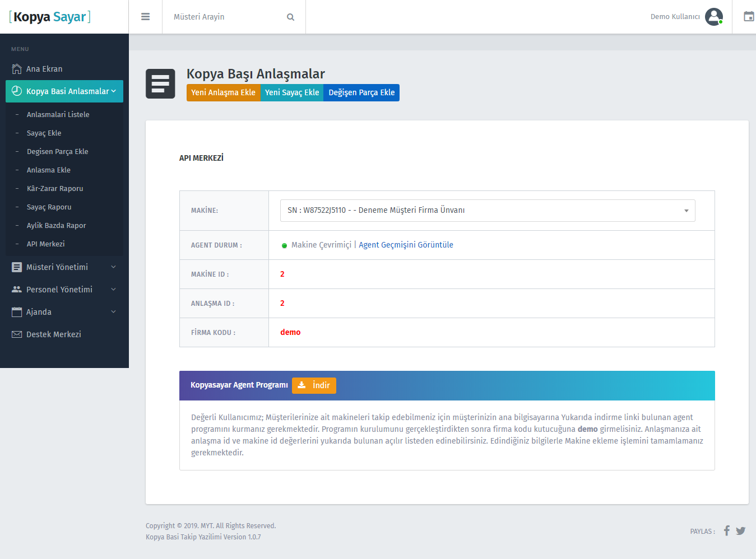Share via Twitter icon in footer

(x=740, y=531)
